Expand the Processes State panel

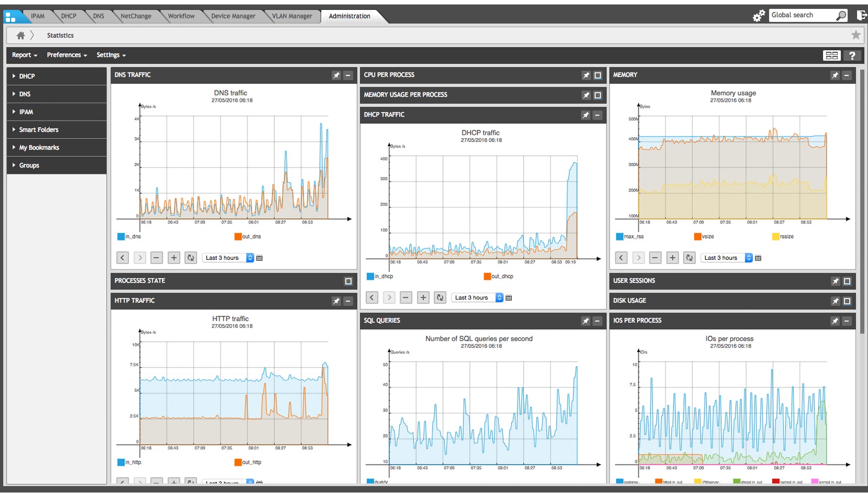click(348, 281)
